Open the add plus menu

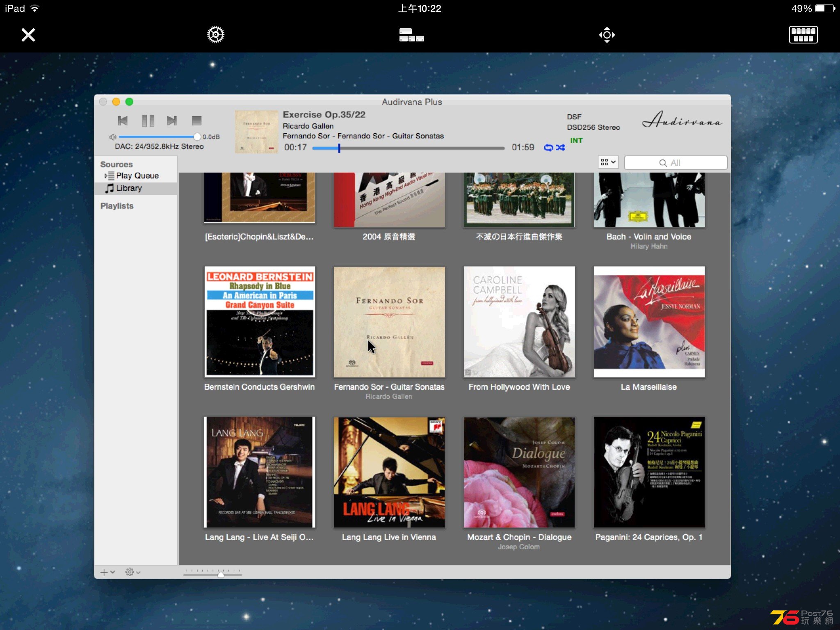click(107, 572)
